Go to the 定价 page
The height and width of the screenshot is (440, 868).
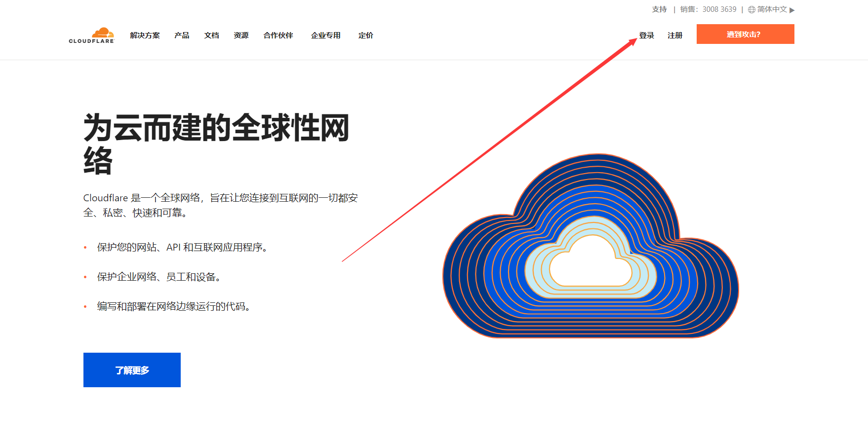[x=366, y=36]
